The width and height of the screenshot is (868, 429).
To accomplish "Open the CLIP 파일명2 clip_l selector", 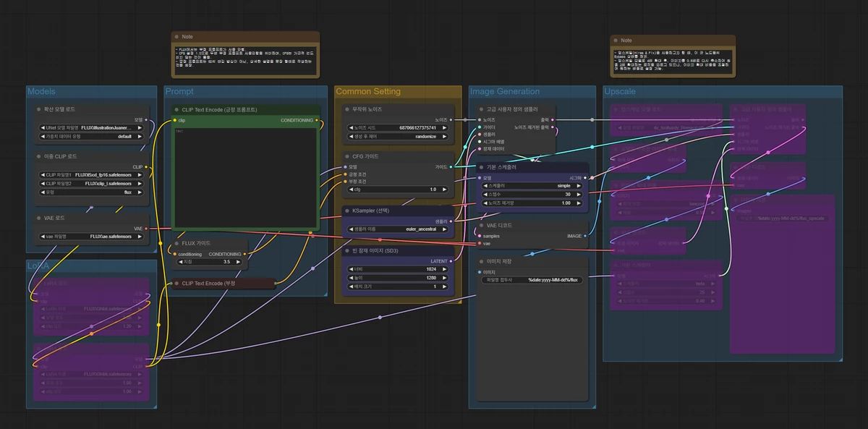I will click(91, 183).
